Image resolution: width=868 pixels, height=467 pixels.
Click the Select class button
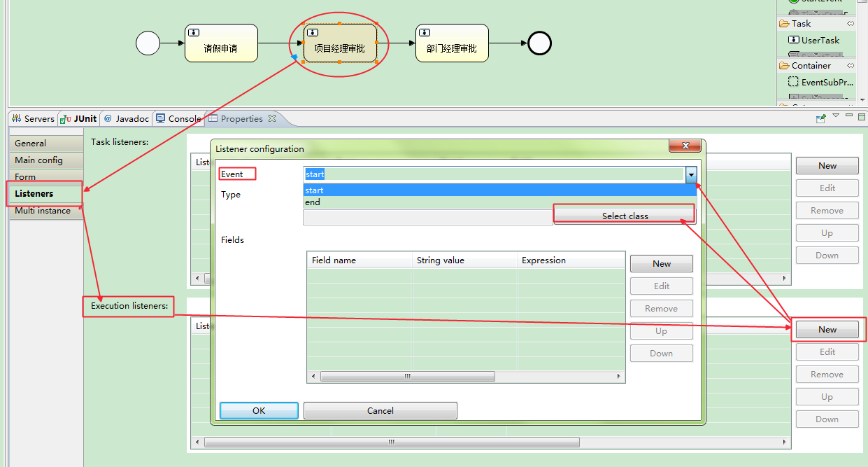[x=625, y=216]
